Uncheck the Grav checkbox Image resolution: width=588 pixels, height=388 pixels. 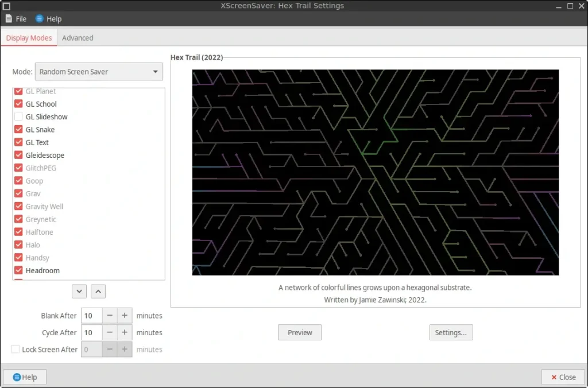[18, 193]
